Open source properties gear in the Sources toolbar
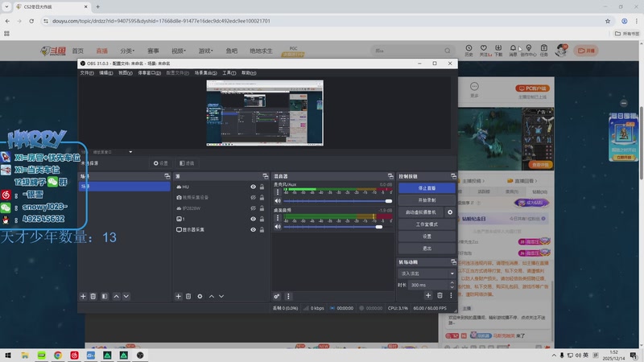The height and width of the screenshot is (362, 644). tap(200, 296)
